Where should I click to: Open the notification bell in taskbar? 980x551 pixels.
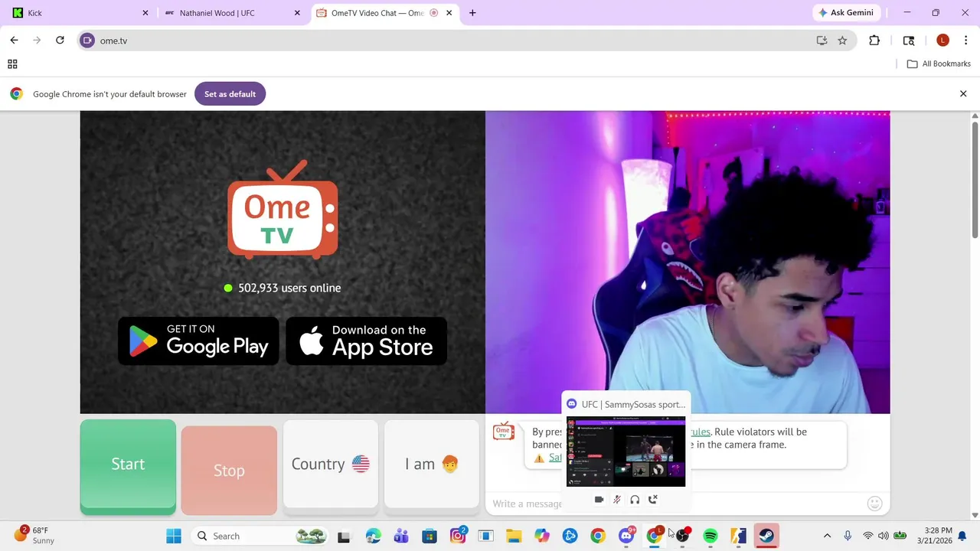click(x=962, y=536)
